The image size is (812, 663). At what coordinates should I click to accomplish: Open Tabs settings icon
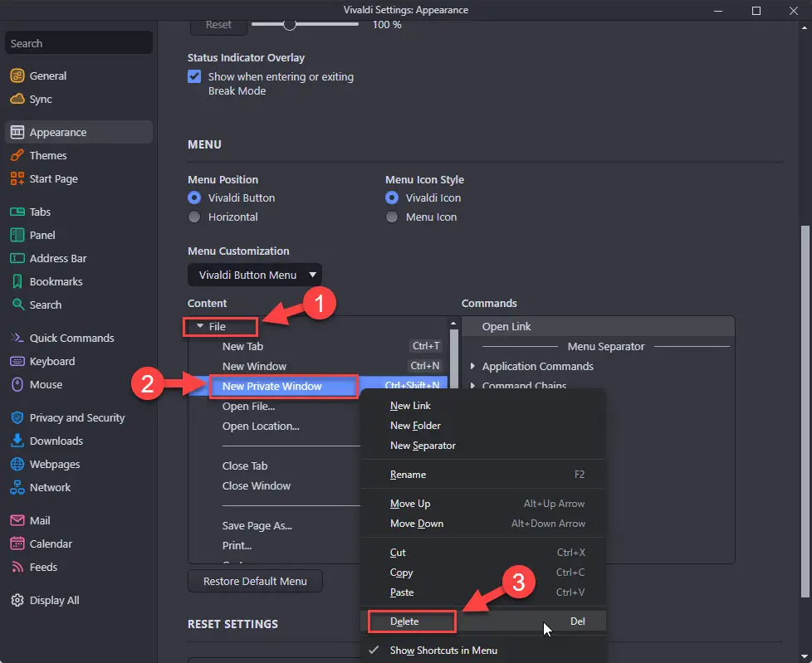(17, 212)
